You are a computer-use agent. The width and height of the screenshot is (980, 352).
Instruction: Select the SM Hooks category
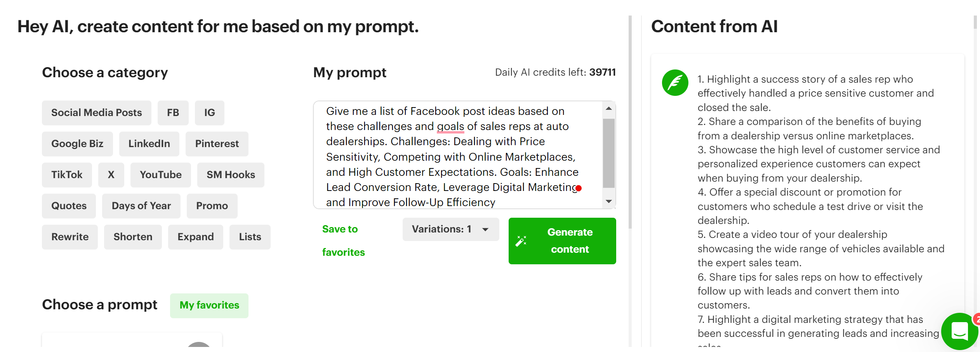230,175
